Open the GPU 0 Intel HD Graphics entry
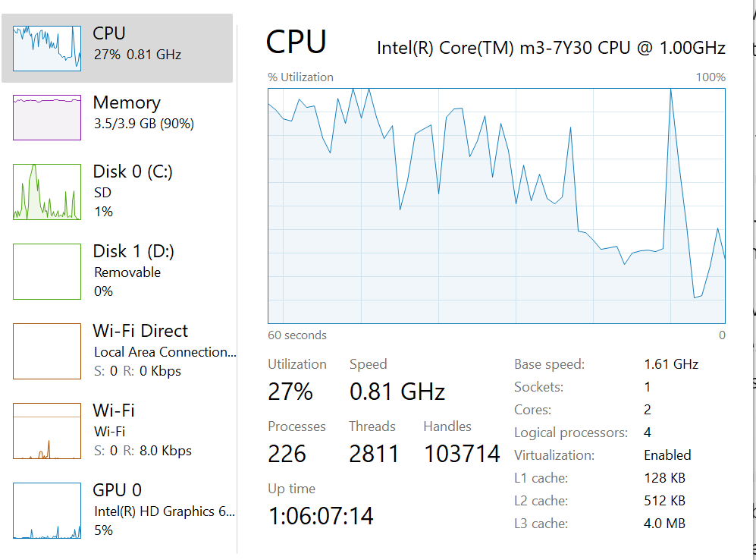Image resolution: width=756 pixels, height=560 pixels. click(x=164, y=511)
